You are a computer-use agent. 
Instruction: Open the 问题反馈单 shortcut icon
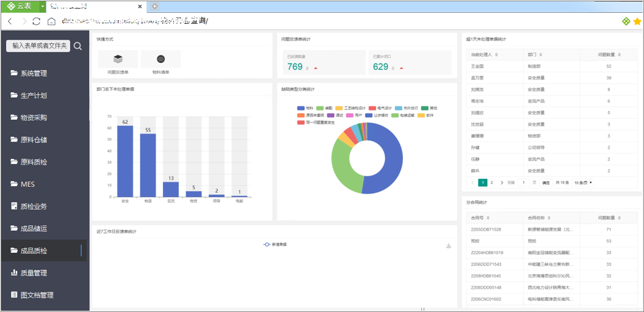[x=118, y=59]
